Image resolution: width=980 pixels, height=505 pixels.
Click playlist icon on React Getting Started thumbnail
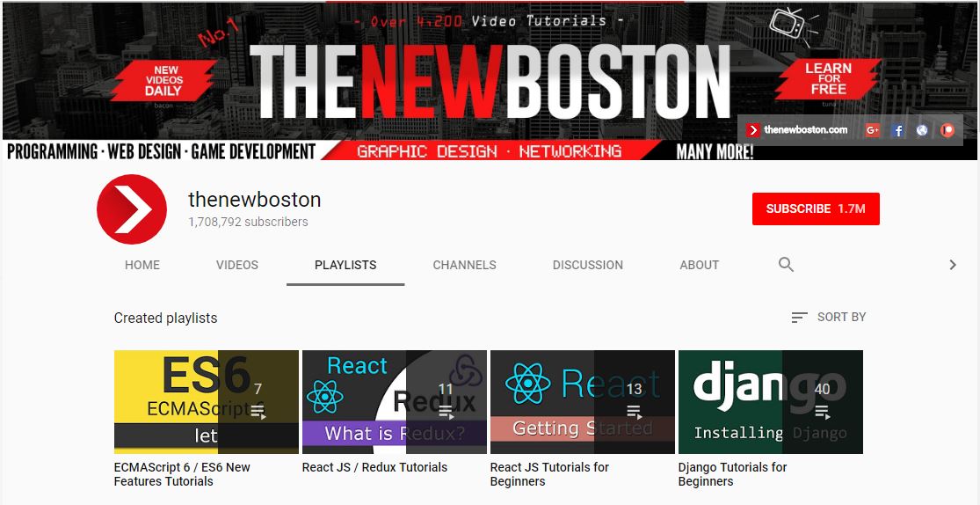pyautogui.click(x=635, y=412)
